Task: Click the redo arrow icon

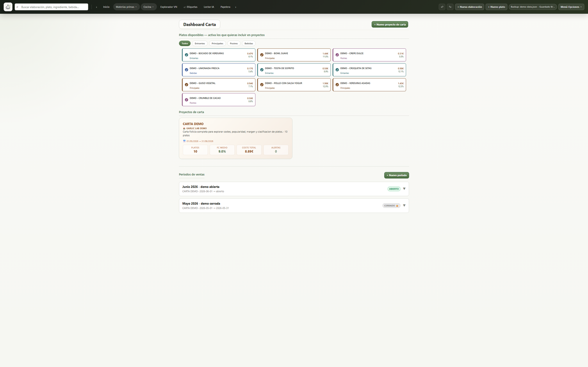Action: click(x=450, y=7)
